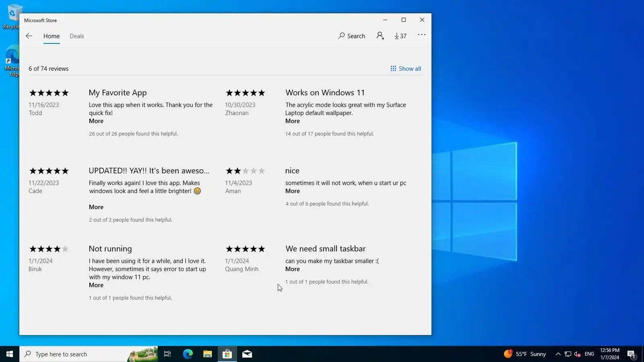644x362 pixels.
Task: Expand More on the nice review
Action: pyautogui.click(x=293, y=191)
